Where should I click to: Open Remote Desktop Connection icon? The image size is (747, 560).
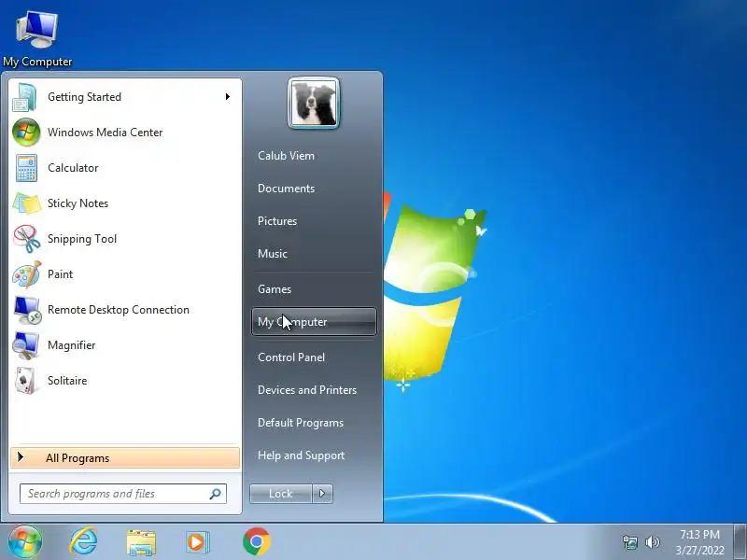coord(27,310)
